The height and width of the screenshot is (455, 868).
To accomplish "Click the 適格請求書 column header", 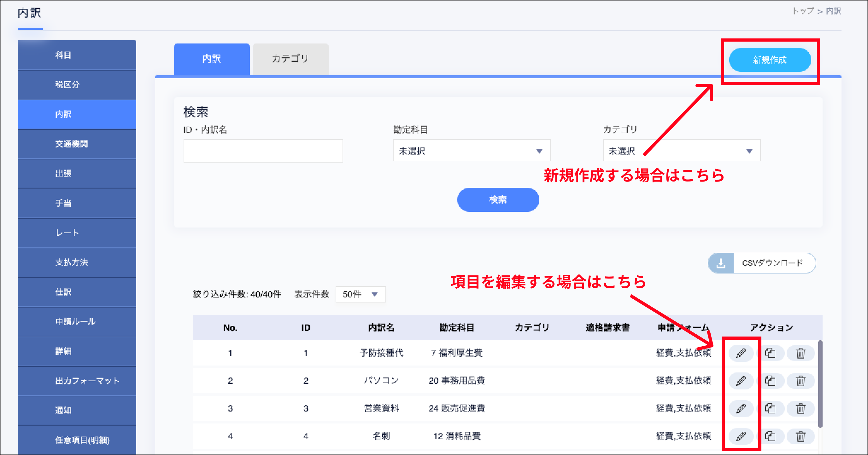I will point(607,327).
